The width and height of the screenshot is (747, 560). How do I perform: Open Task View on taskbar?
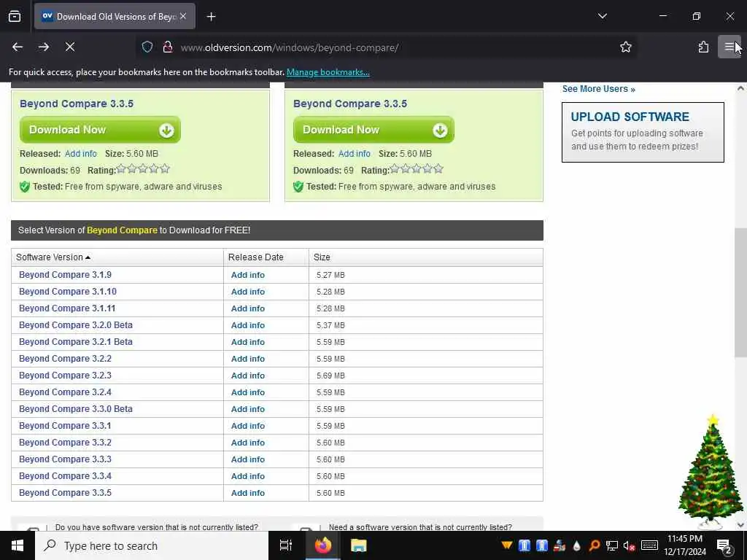pyautogui.click(x=285, y=545)
